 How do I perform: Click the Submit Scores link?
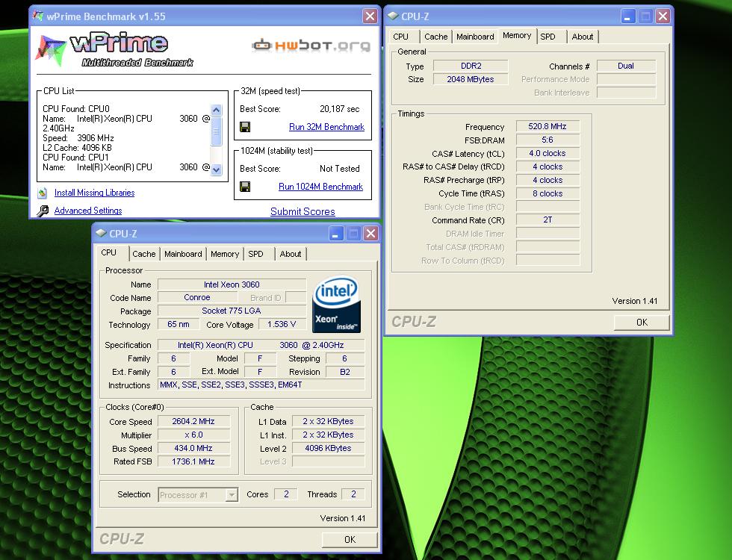coord(303,211)
